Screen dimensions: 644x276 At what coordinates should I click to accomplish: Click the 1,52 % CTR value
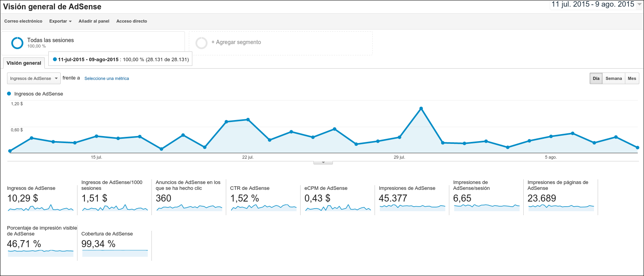point(245,198)
